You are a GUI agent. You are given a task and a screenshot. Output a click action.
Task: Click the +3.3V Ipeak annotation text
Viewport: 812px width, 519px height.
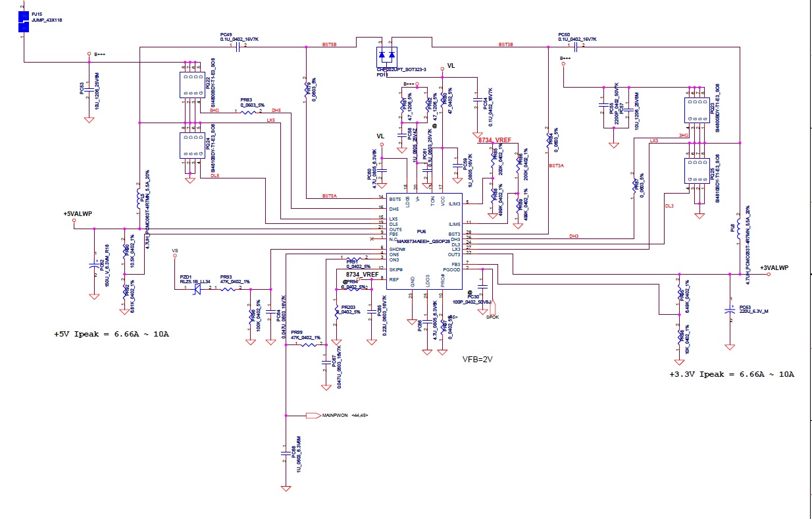point(732,374)
